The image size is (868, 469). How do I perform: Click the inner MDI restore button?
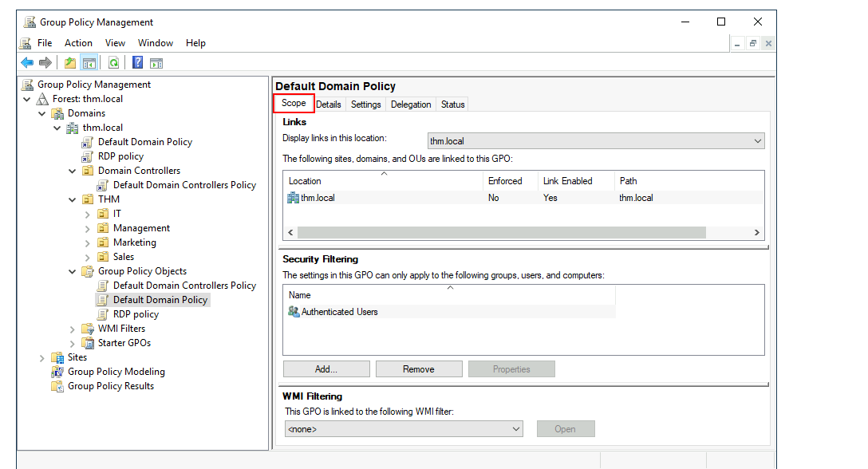click(x=753, y=43)
